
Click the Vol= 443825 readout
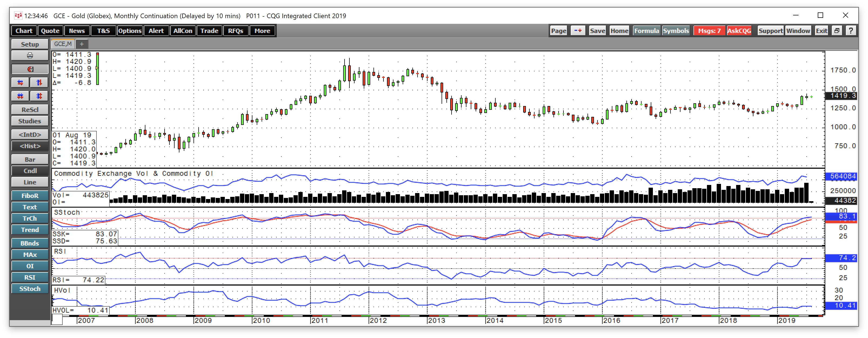point(81,195)
